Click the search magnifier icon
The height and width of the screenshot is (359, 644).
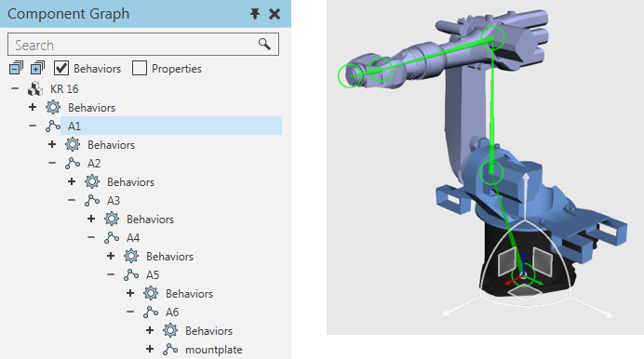264,44
